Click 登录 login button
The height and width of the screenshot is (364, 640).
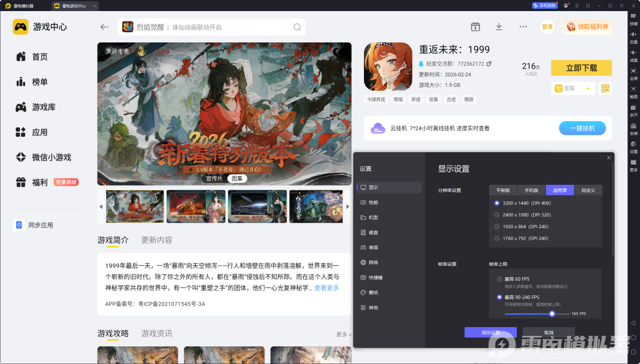point(547,27)
